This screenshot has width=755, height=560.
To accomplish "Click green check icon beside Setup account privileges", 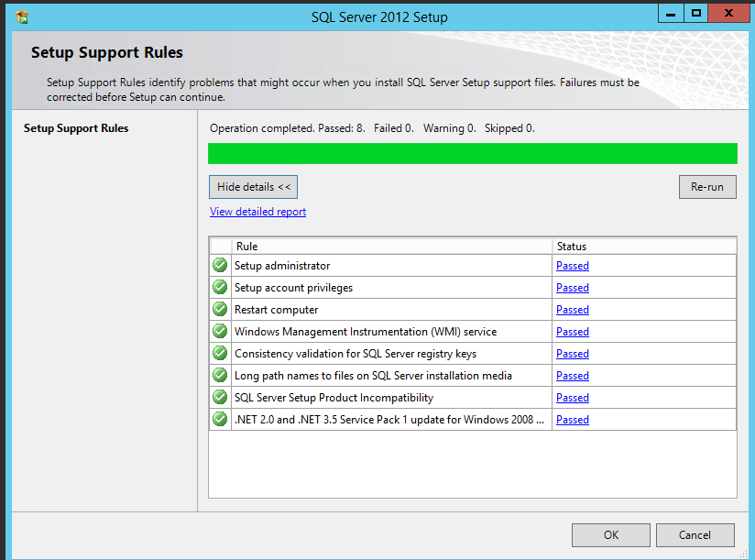I will tap(220, 287).
